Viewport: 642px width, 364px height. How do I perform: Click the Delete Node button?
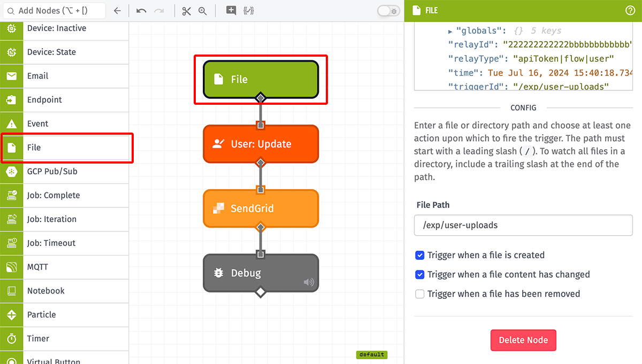coord(523,340)
